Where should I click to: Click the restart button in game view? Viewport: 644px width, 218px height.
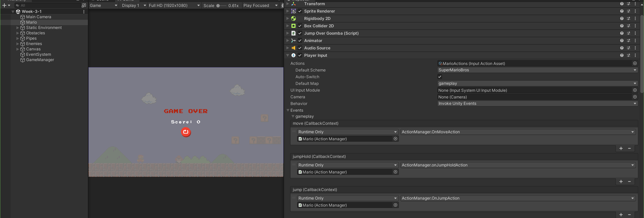coord(186,132)
